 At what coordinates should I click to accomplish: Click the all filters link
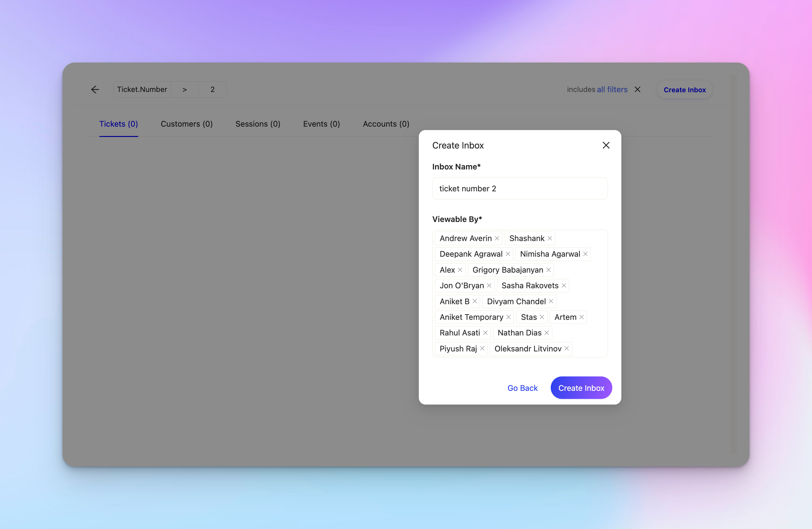pos(612,89)
